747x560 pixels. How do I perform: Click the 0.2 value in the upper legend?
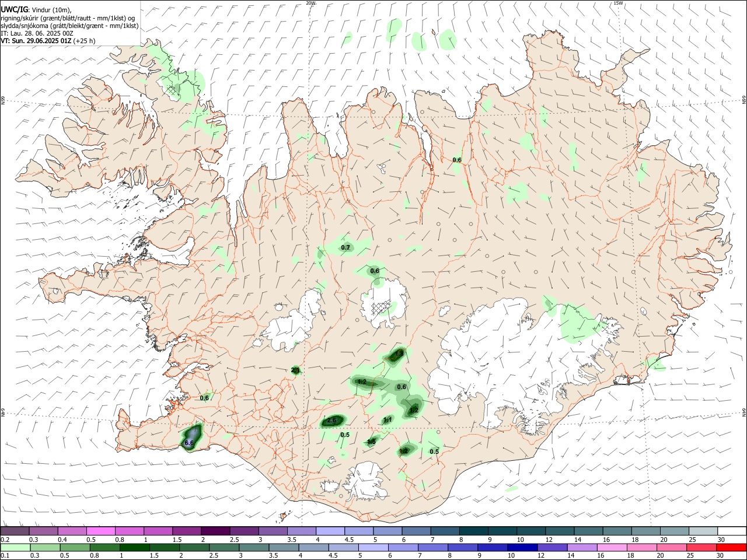(x=4, y=540)
